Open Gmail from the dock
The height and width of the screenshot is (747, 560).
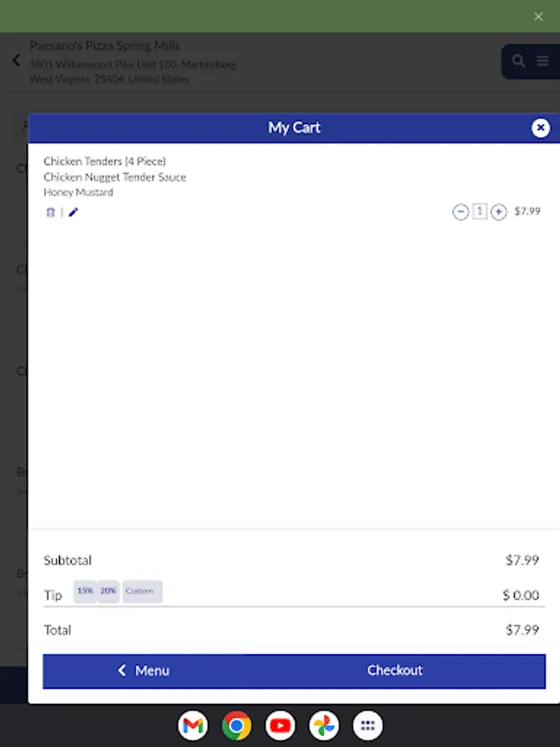[x=192, y=725]
